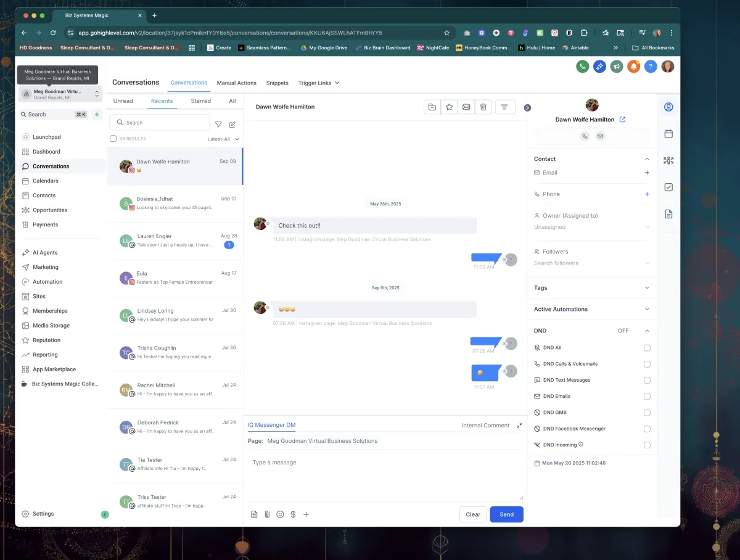Image resolution: width=740 pixels, height=560 pixels.
Task: Toggle DND Incoming checkbox
Action: [647, 445]
